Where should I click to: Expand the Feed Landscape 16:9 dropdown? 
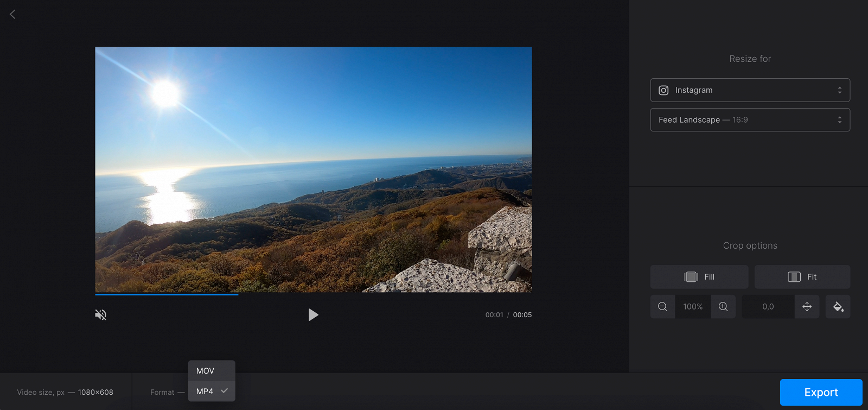pyautogui.click(x=750, y=120)
